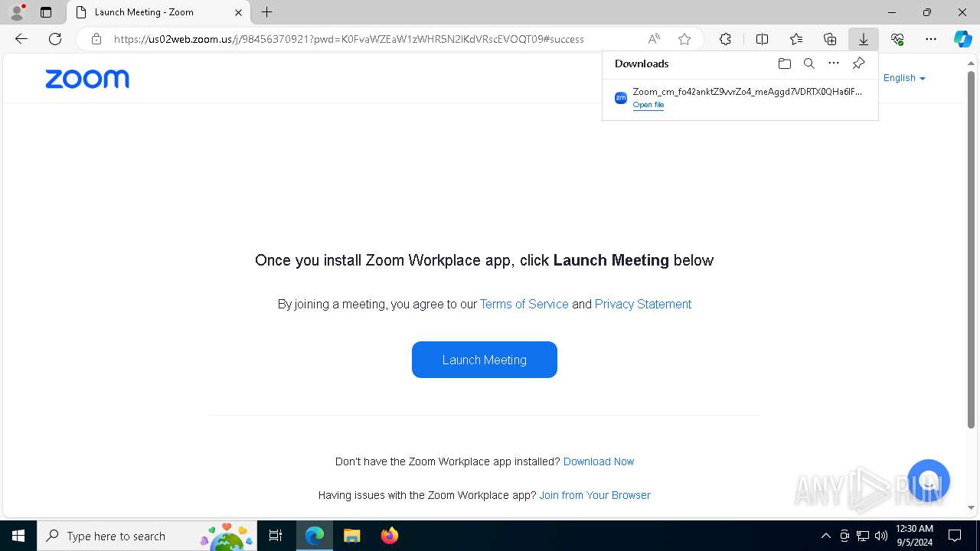Open the taskbar clock and date

pyautogui.click(x=914, y=536)
